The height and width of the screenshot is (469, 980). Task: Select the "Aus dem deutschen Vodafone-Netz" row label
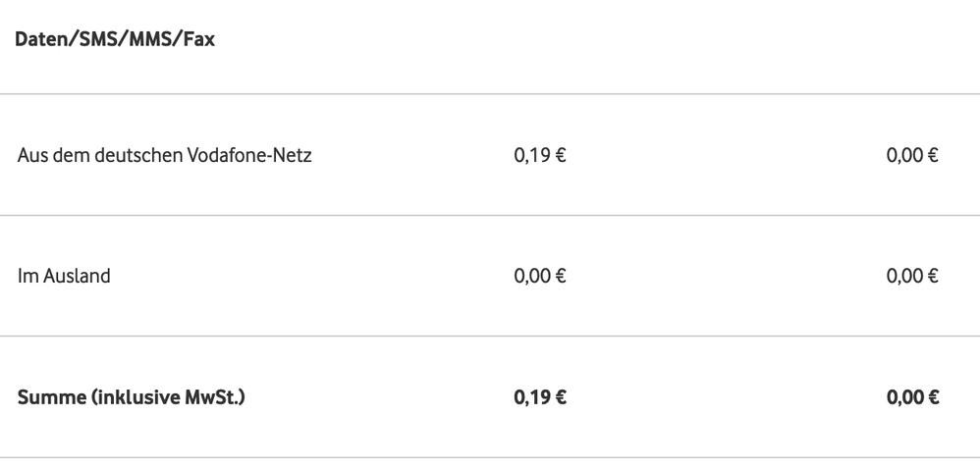point(165,155)
